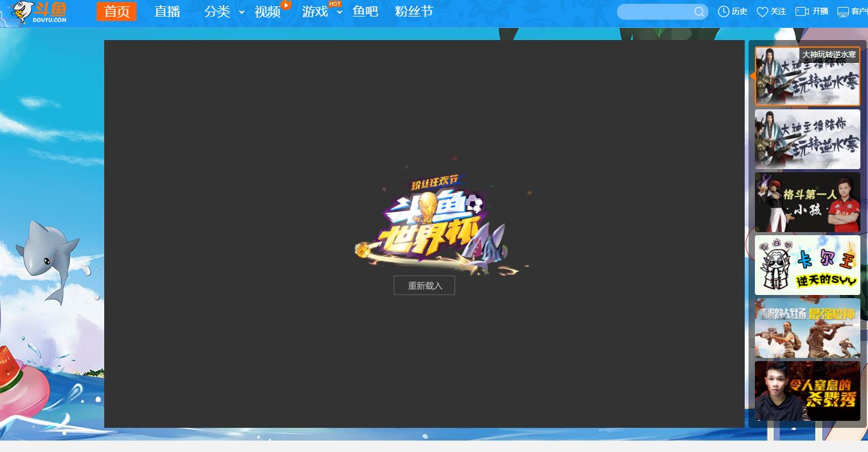Select the second 玩转逆水寒 thumbnail
The width and height of the screenshot is (868, 452).
[x=807, y=139]
